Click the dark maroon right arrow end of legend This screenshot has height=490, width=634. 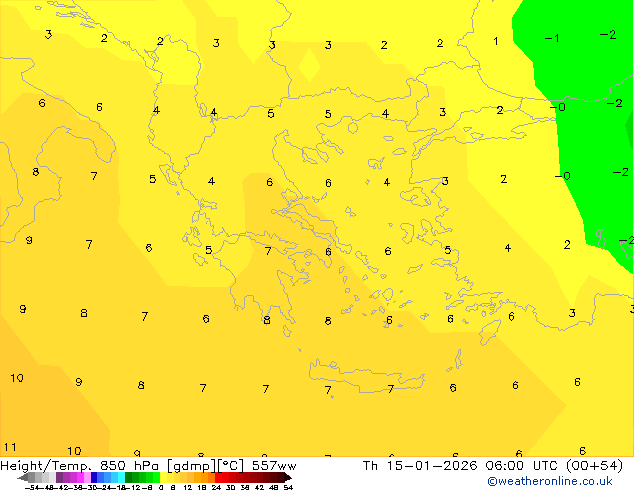288,477
